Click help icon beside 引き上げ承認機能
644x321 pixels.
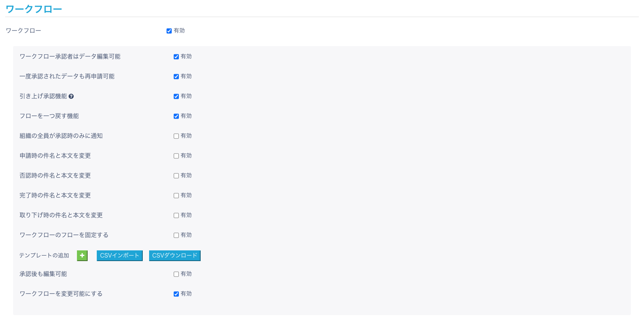(71, 96)
